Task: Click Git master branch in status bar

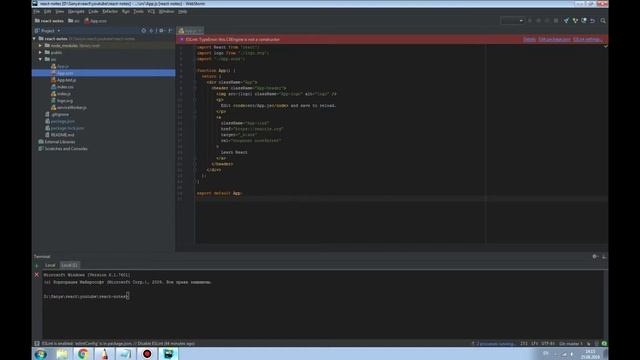Action: 571,344
